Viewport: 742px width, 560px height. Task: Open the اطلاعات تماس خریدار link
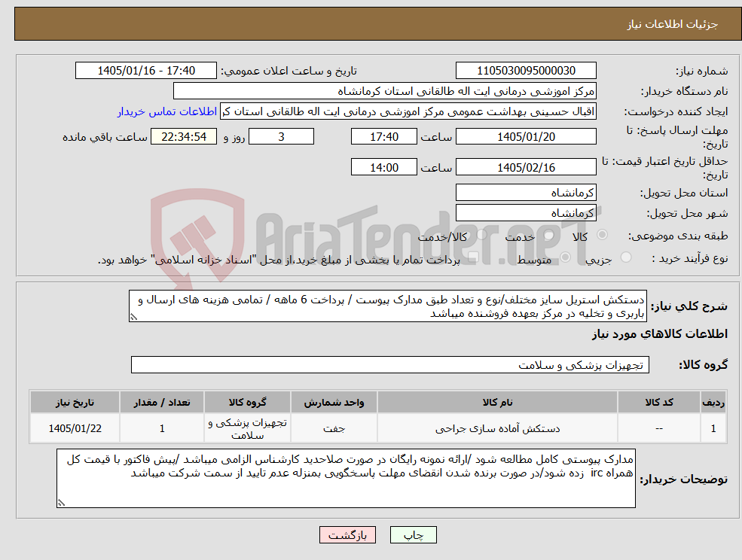167,111
